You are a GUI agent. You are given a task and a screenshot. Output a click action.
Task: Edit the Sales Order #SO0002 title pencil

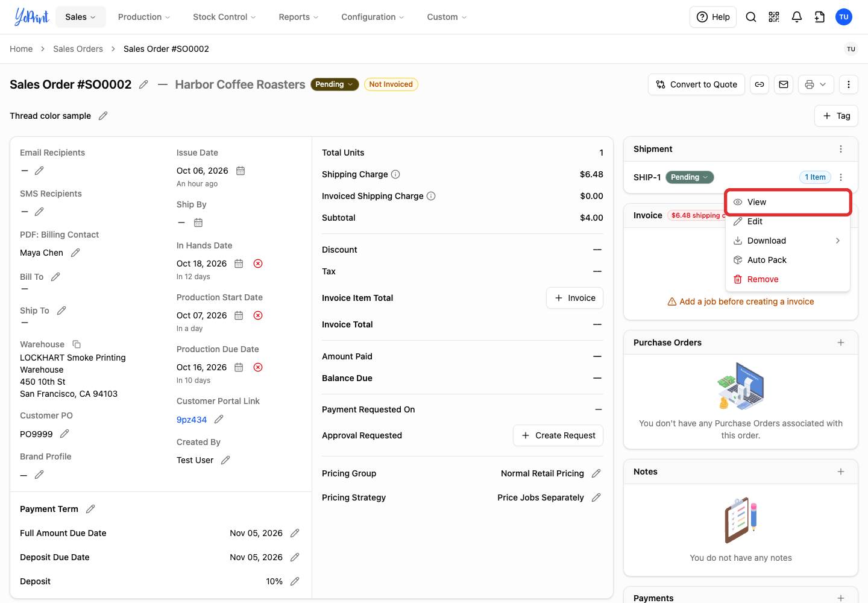[143, 84]
